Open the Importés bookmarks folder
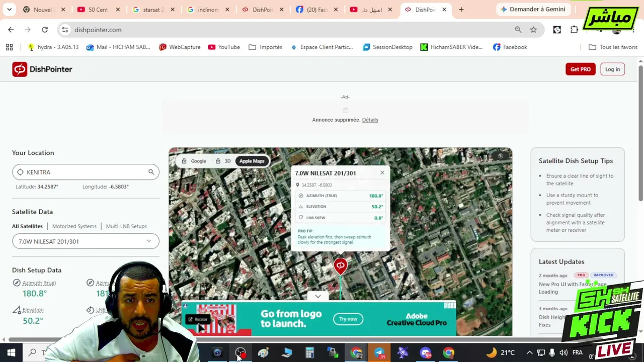 [x=265, y=47]
